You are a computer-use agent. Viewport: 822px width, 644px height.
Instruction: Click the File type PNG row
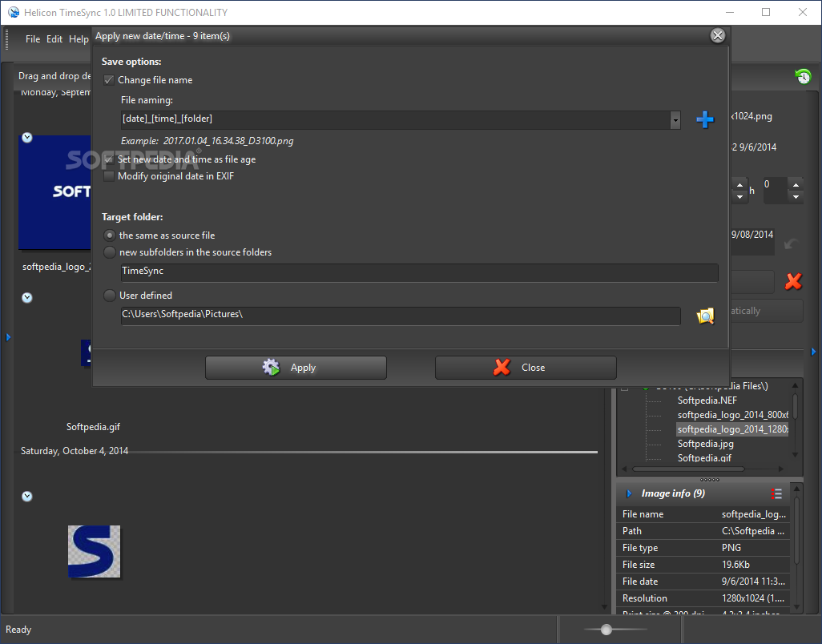point(704,548)
